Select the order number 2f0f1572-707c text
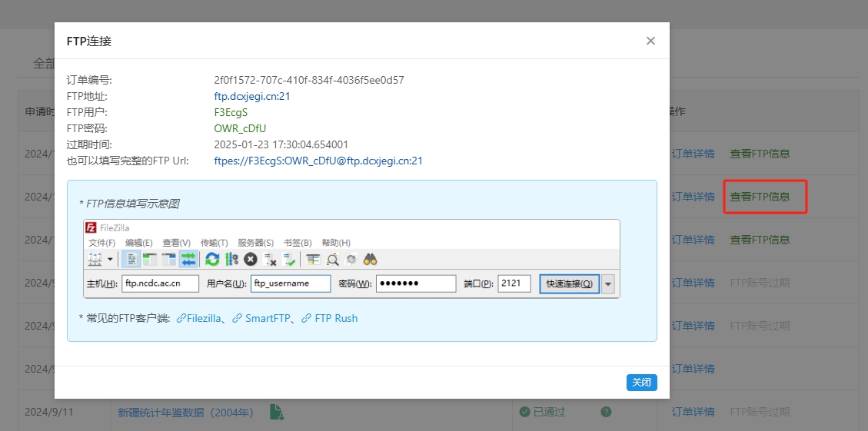 pos(309,80)
